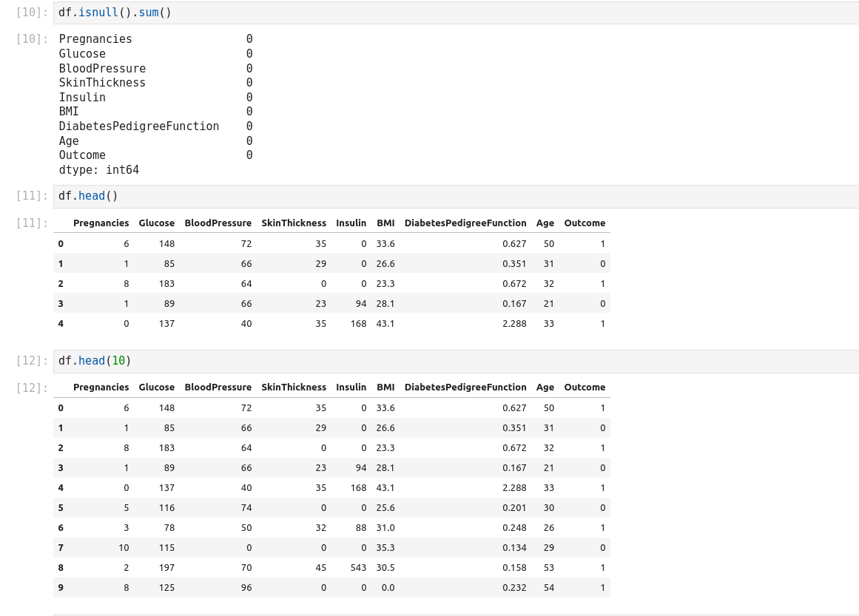Click the Glucose header in df.head() table
Screen dimensions: 859x616
[x=157, y=223]
